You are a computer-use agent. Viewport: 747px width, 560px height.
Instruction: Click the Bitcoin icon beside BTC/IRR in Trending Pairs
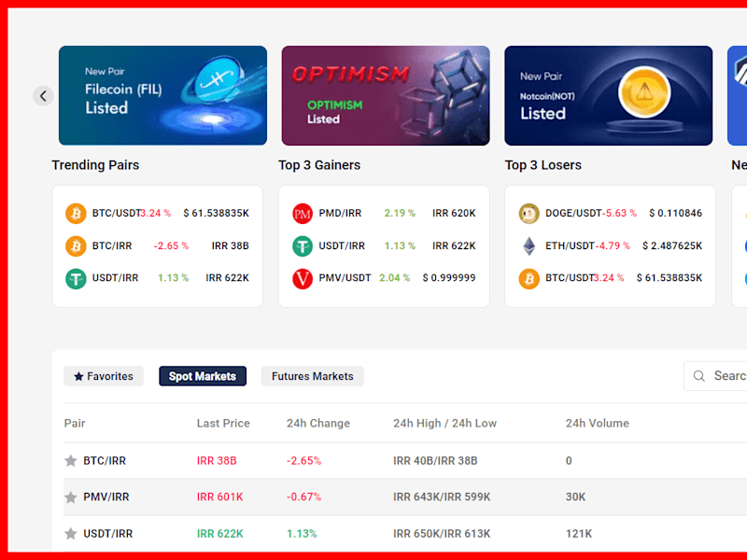click(76, 246)
